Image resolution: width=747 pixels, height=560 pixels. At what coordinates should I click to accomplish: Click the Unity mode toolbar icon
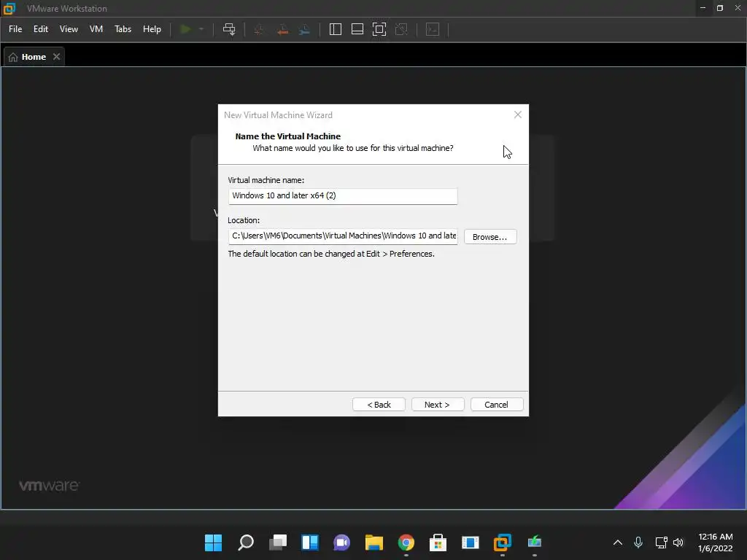click(x=402, y=29)
